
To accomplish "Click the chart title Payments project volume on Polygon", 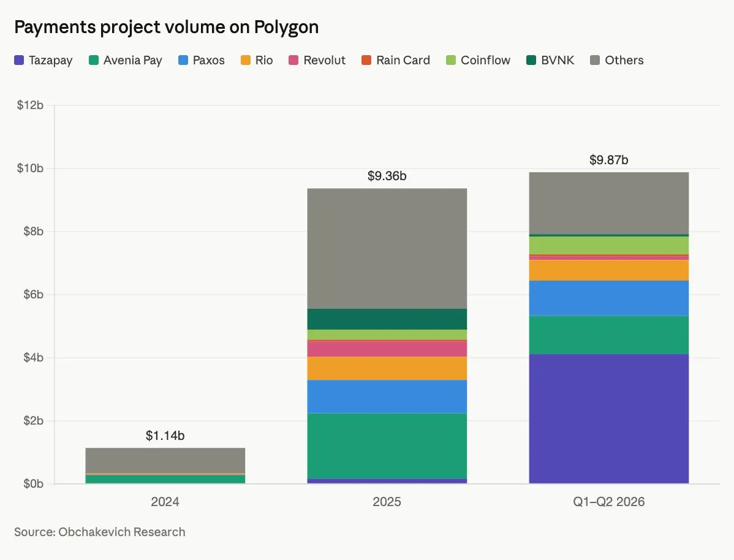I will pos(167,27).
